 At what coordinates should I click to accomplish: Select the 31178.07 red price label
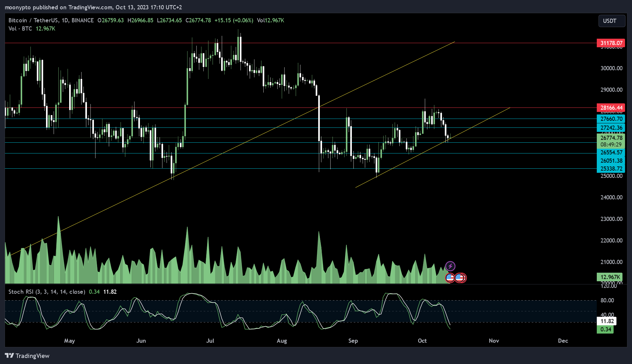tap(611, 43)
